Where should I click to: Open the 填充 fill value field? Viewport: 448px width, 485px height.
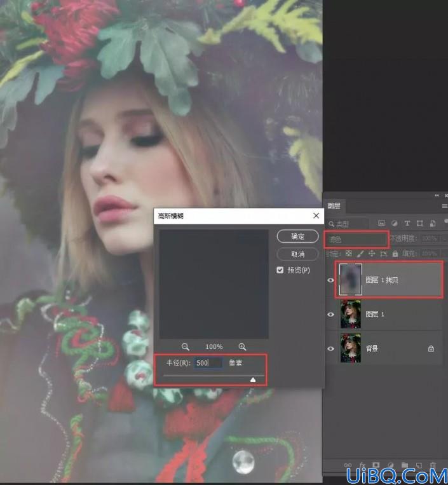[x=430, y=254]
